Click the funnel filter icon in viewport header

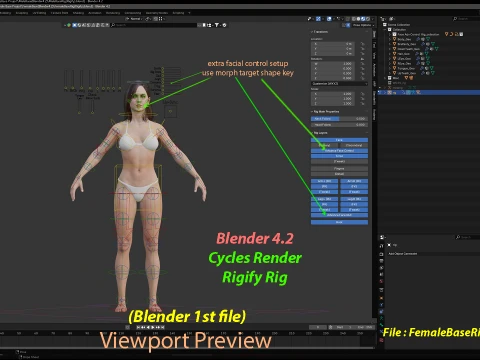coord(217,25)
